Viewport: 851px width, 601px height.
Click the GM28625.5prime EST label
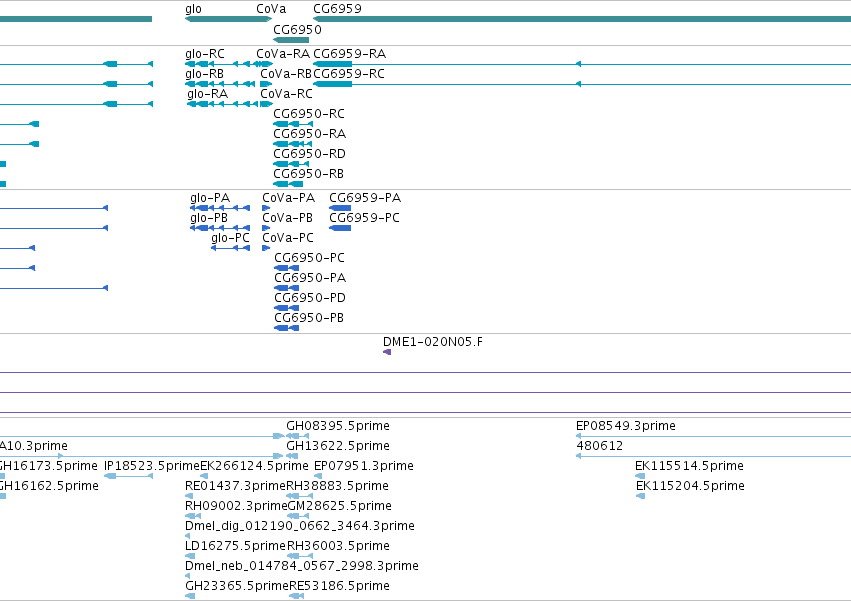339,507
